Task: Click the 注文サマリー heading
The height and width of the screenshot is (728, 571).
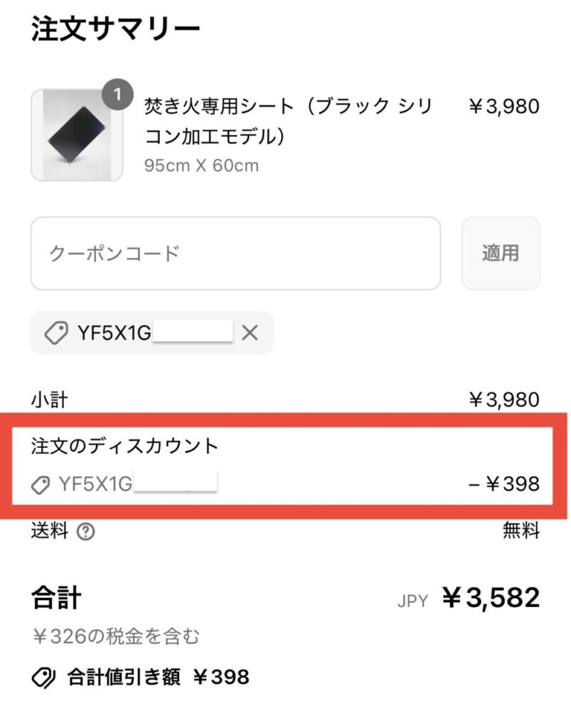Action: pos(116,30)
